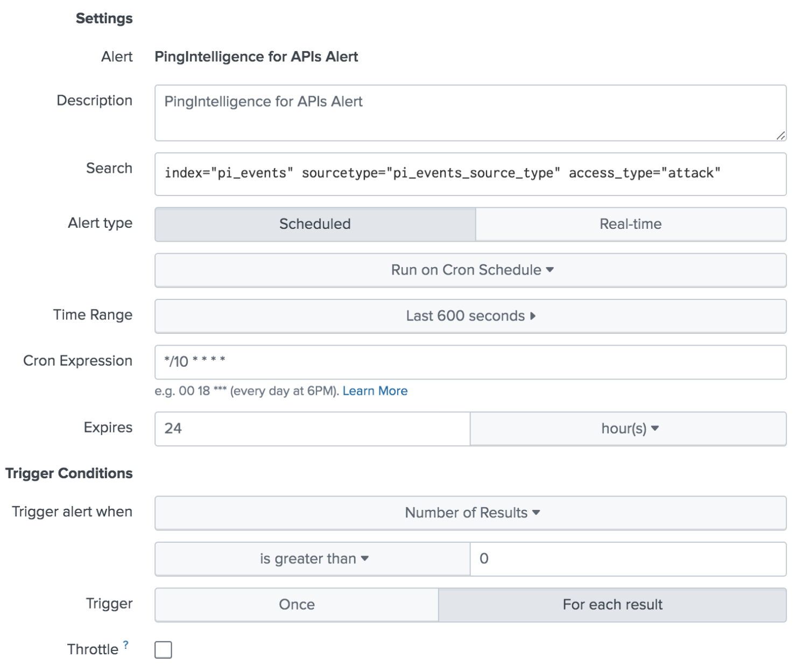
Task: Focus the Search query field
Action: [x=470, y=174]
